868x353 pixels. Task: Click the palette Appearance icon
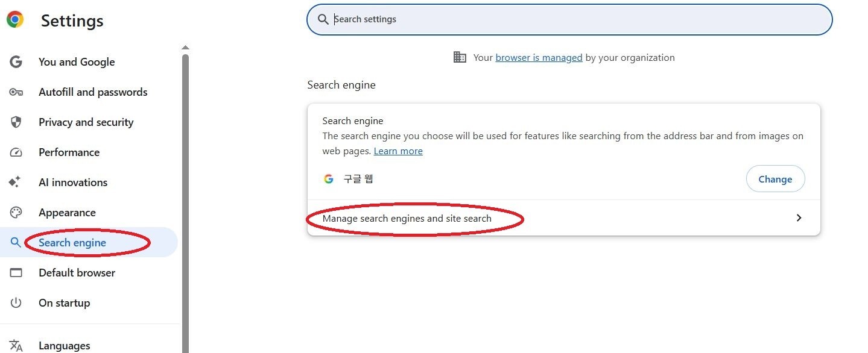coord(16,213)
